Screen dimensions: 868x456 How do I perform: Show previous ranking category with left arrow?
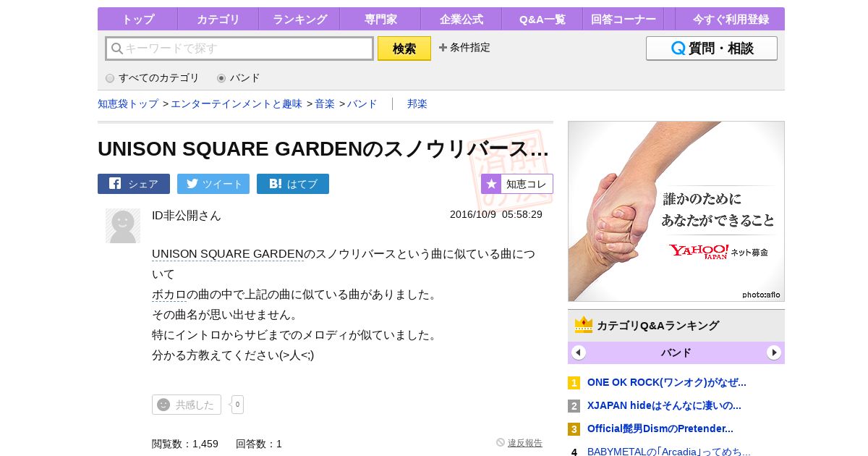click(x=579, y=352)
